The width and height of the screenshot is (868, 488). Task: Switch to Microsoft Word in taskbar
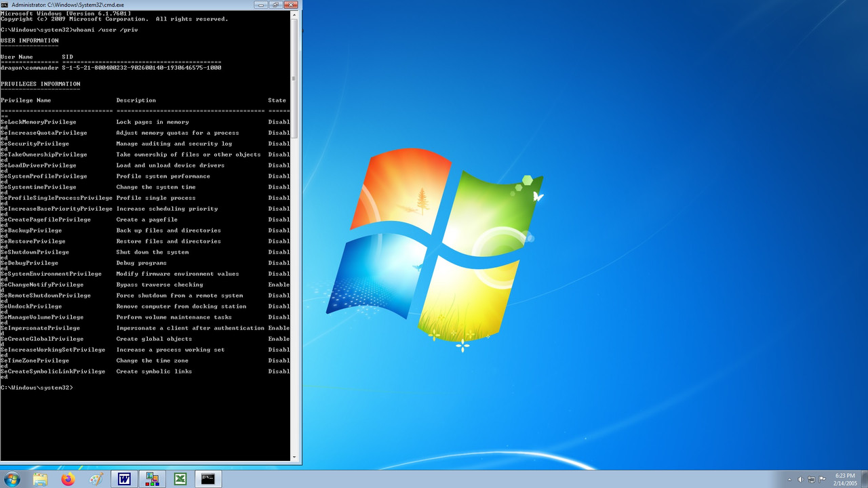click(124, 479)
